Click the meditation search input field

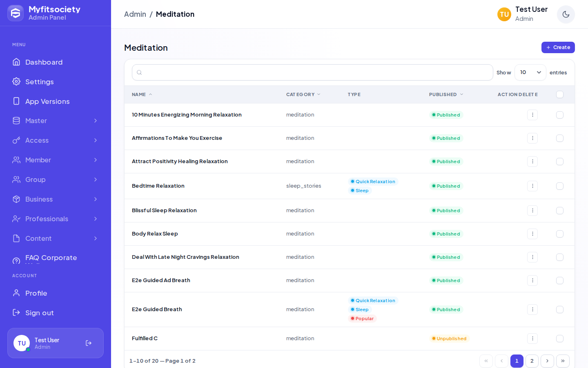(312, 72)
